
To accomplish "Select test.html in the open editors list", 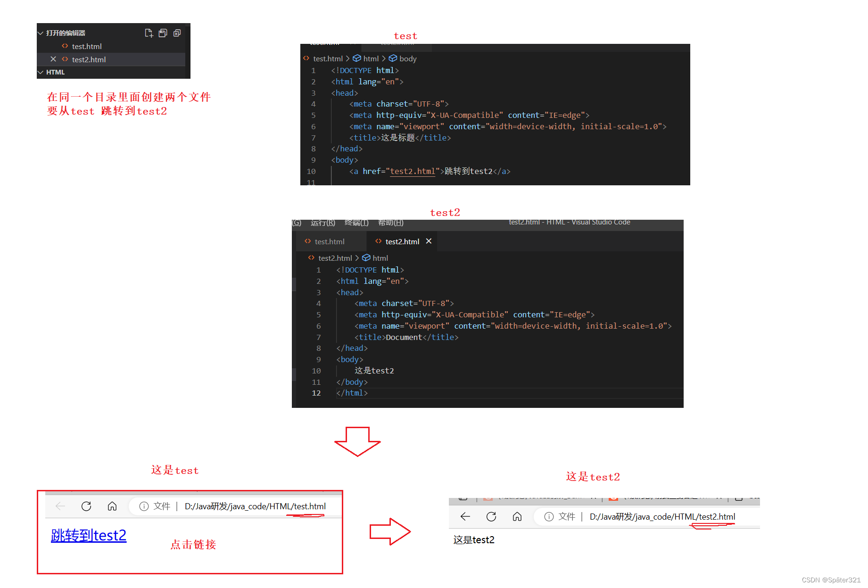I will click(87, 46).
